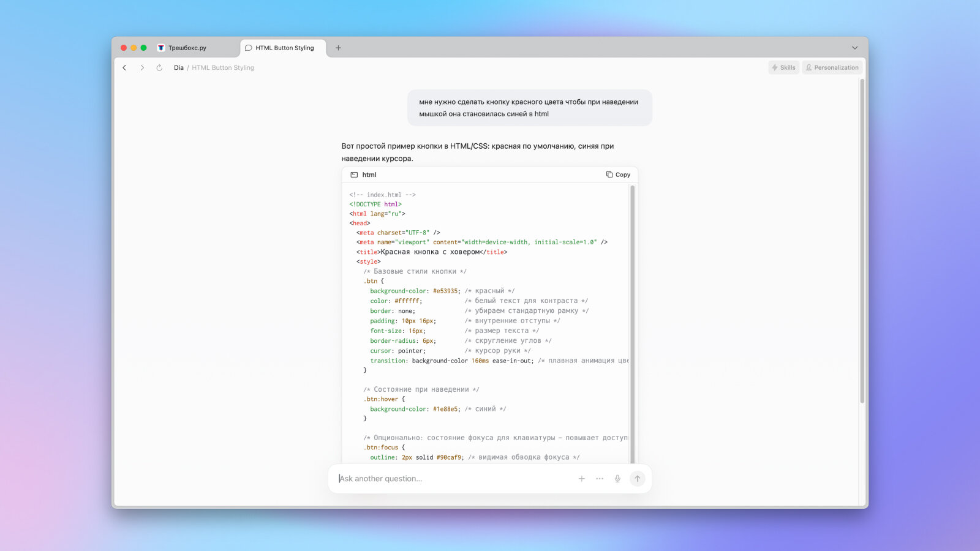The width and height of the screenshot is (980, 551).
Task: Click the user's message bubble about красная кнопка
Action: click(x=530, y=108)
